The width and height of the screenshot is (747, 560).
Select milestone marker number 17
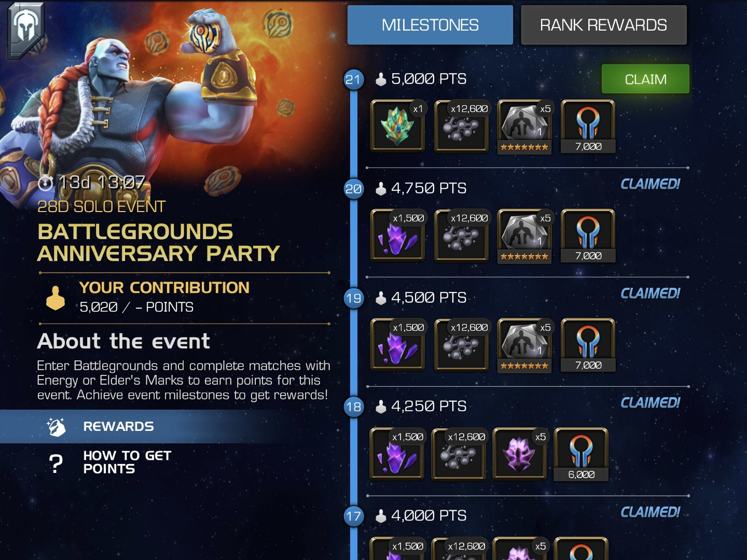coord(354,516)
